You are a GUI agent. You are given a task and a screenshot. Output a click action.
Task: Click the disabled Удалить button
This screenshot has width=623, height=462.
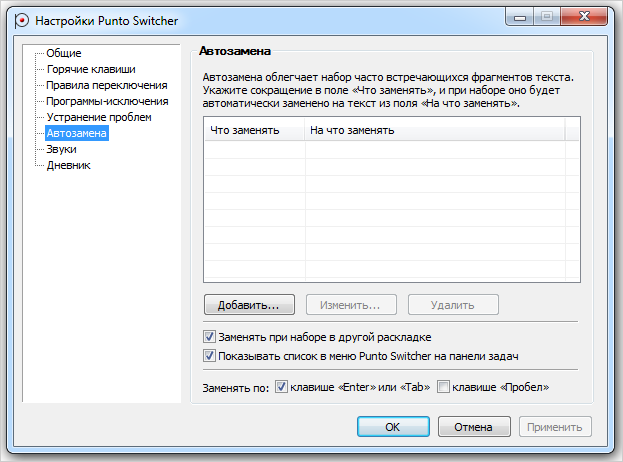pos(453,305)
